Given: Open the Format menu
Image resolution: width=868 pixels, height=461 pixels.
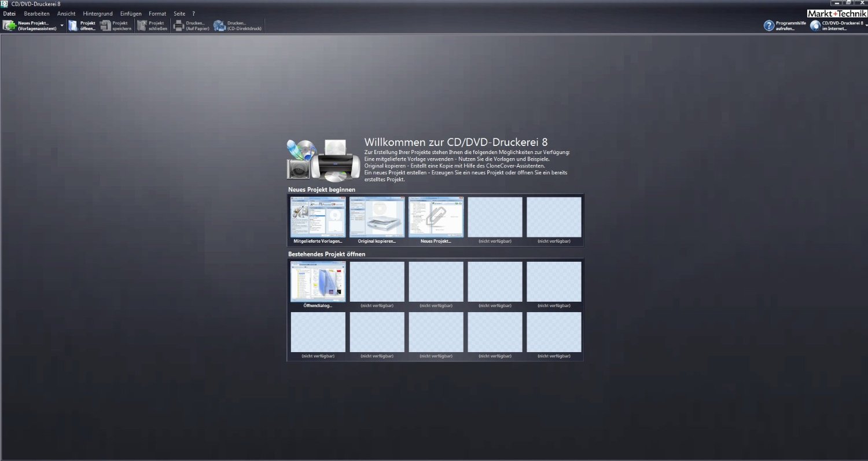Looking at the screenshot, I should pos(157,13).
